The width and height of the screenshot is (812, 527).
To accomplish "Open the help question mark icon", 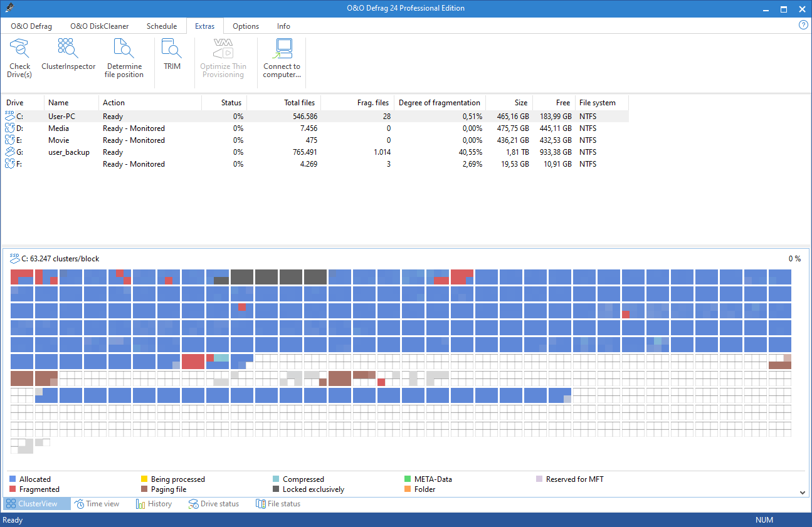I will pos(803,25).
